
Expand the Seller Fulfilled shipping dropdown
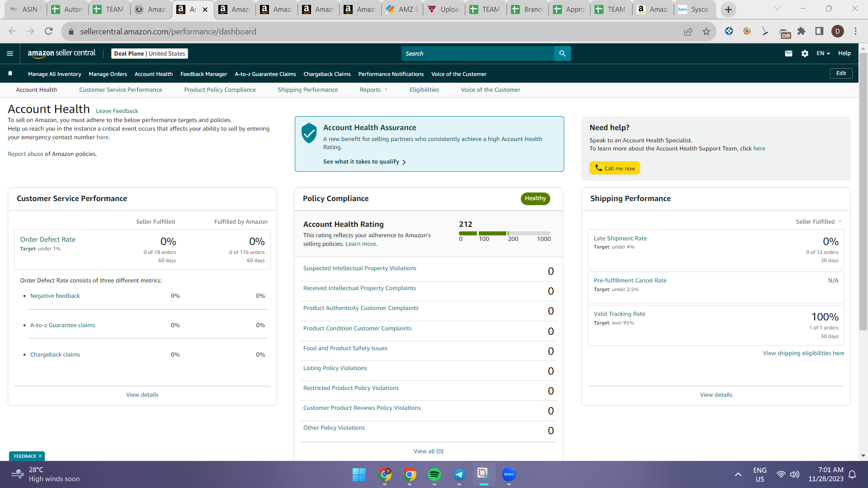(x=819, y=221)
